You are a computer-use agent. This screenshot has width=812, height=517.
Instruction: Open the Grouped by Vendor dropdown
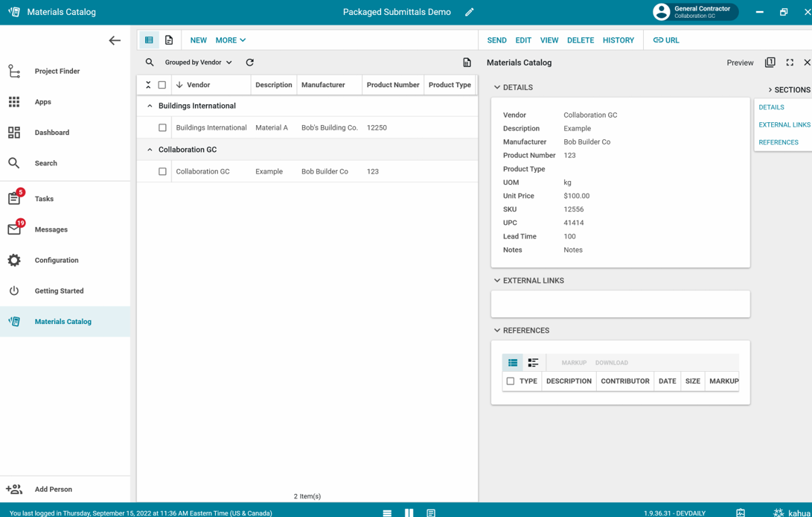[x=198, y=63]
